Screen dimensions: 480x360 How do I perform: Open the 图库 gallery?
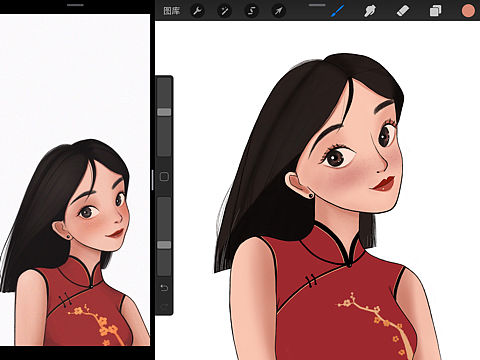pos(172,11)
